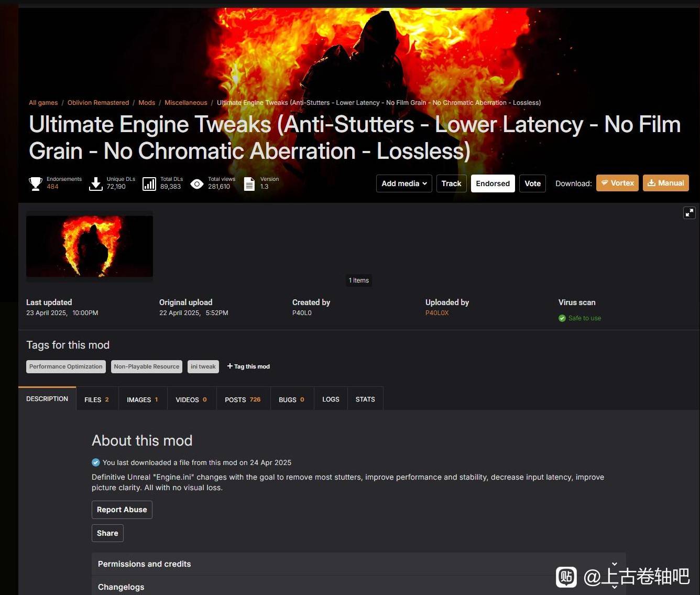The width and height of the screenshot is (700, 595).
Task: Click the Total views eye icon
Action: [197, 183]
